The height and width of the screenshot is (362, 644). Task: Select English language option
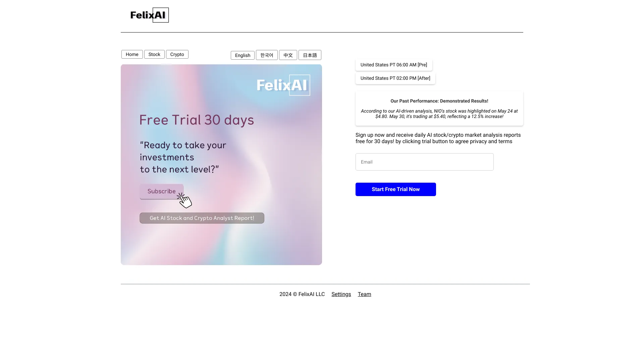coord(243,55)
